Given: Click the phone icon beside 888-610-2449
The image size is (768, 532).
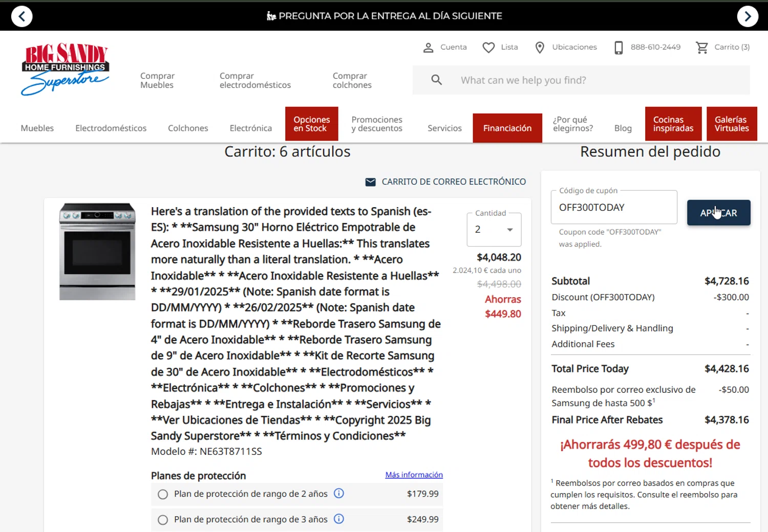Looking at the screenshot, I should coord(618,48).
